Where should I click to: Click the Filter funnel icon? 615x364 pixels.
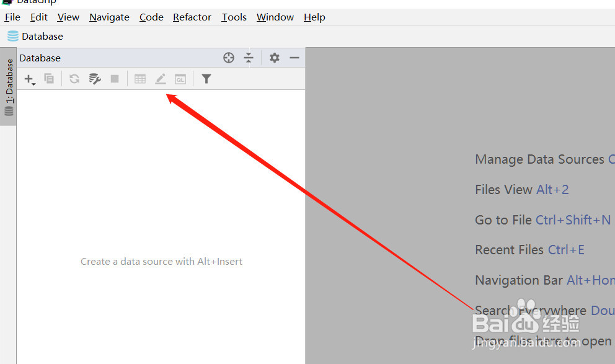point(206,79)
